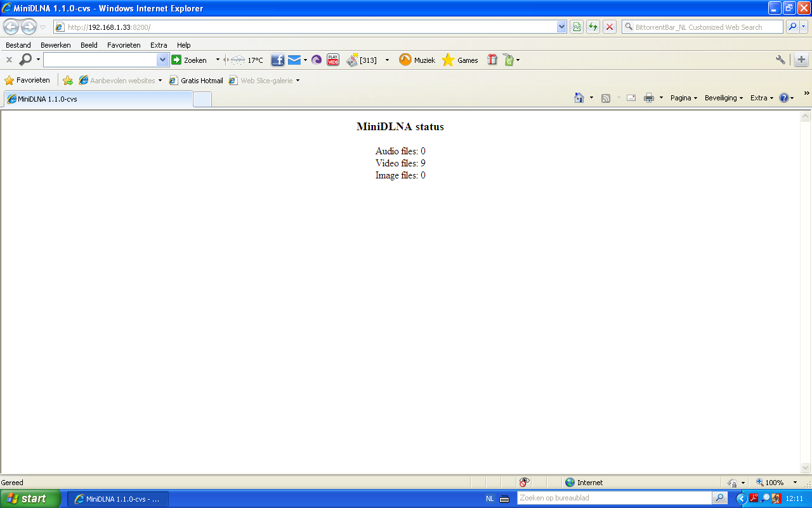
Task: Click the RSS feeds icon
Action: point(606,98)
